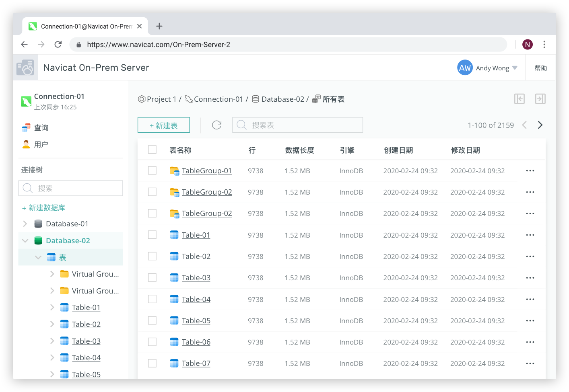Click the 搜索表 search field
The image size is (569, 392).
297,125
